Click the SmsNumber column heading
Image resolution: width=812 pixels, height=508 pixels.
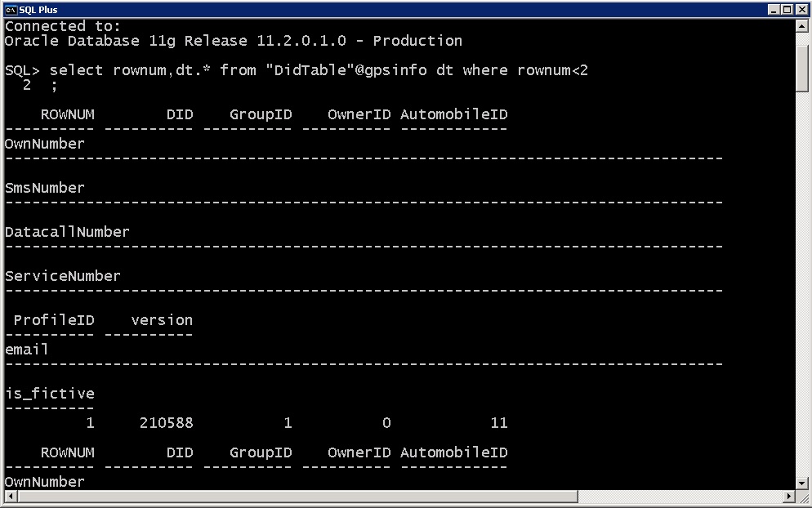[x=45, y=188]
